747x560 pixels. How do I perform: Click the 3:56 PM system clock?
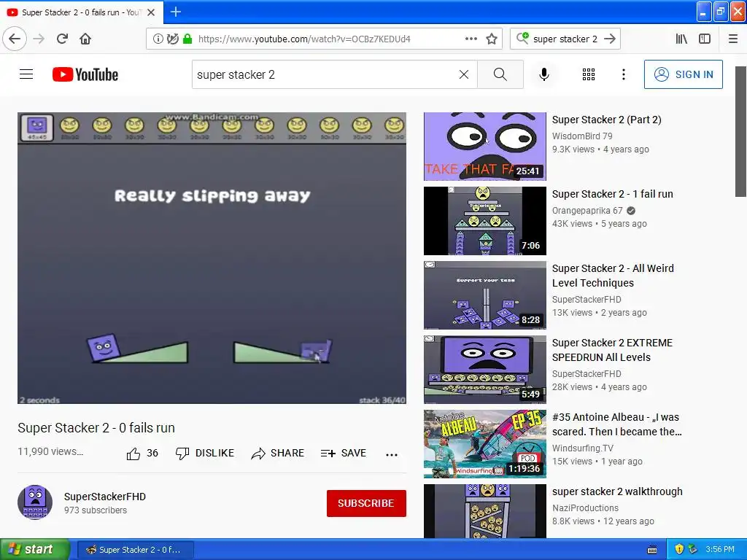(x=720, y=549)
